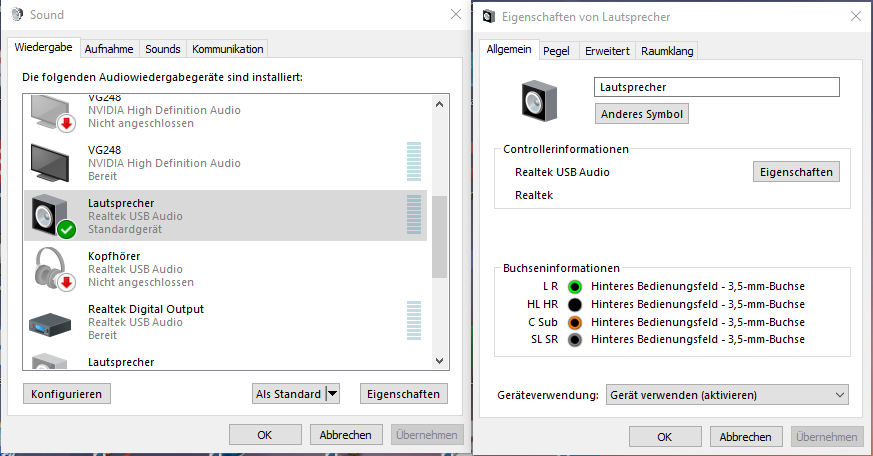Select the Realtek Digital Output name text
The width and height of the screenshot is (873, 456).
tap(146, 309)
